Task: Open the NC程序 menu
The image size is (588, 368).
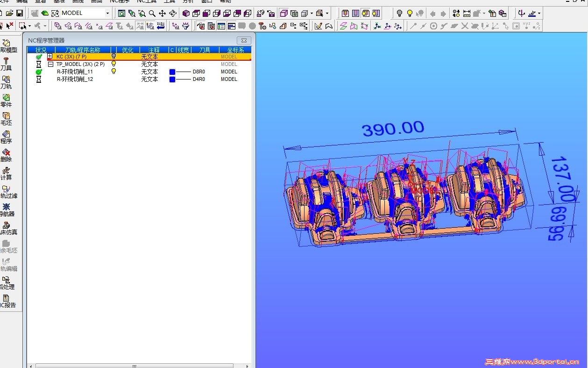Action: tap(120, 1)
